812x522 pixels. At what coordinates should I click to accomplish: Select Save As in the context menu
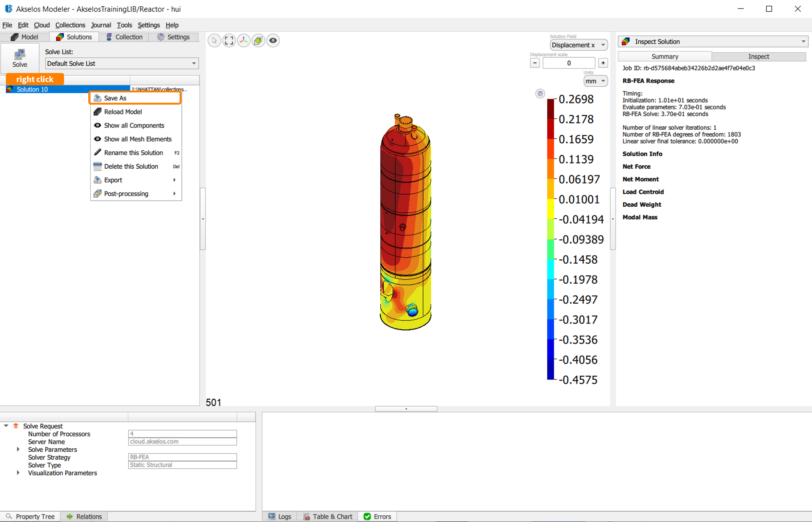(115, 98)
